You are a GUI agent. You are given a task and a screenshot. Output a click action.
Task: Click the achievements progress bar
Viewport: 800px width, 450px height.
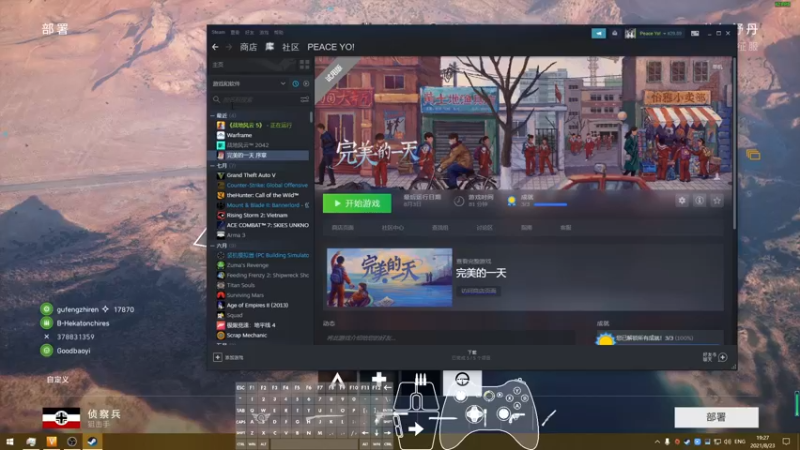click(550, 205)
